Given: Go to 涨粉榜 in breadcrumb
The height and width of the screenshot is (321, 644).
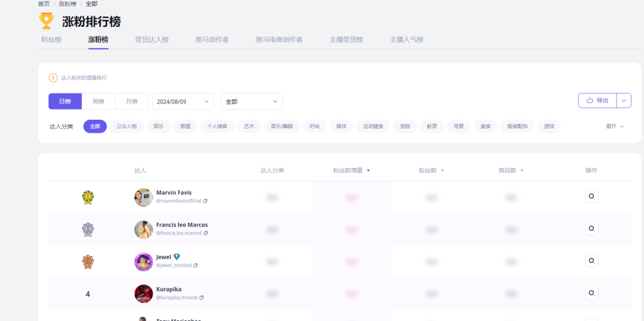Looking at the screenshot, I should [67, 4].
